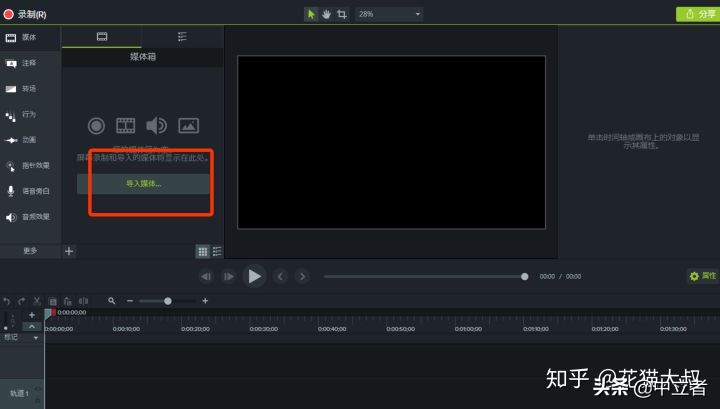Open the 28% canvas zoom dropdown

tap(389, 14)
